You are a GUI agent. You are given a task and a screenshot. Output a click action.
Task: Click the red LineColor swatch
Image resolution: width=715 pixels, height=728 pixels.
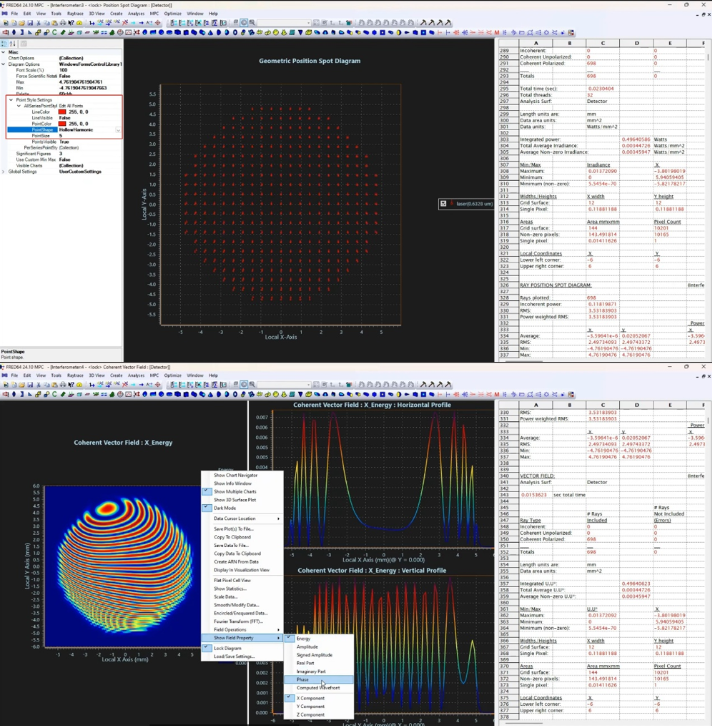click(62, 112)
